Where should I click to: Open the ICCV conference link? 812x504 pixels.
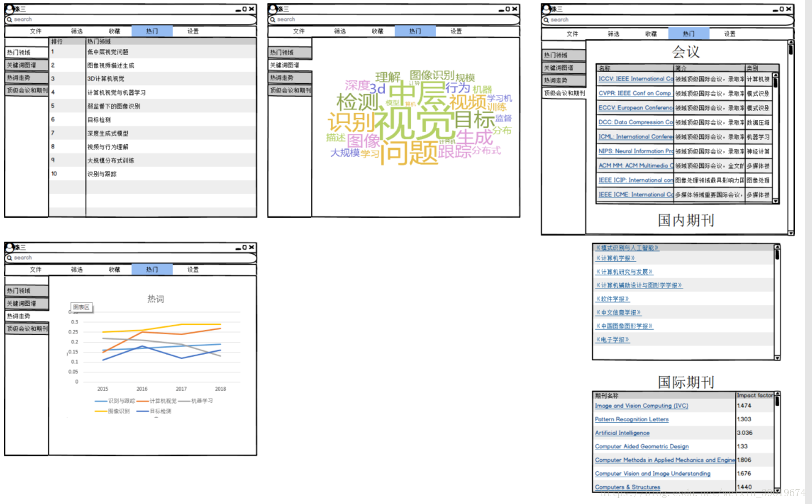636,79
